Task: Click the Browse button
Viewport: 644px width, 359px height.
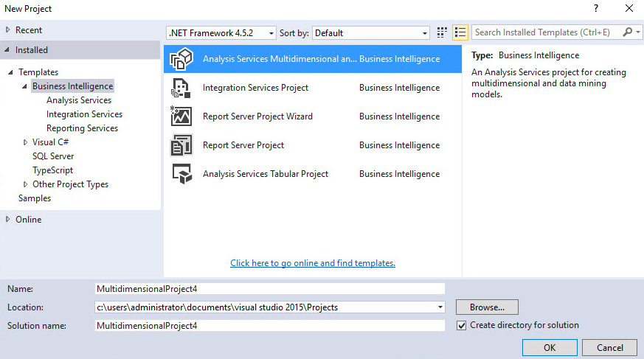Action: pos(487,307)
